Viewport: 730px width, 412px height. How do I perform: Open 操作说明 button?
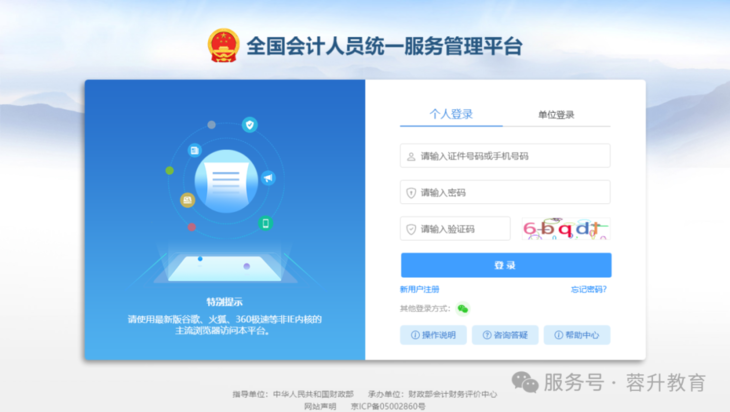tap(433, 335)
